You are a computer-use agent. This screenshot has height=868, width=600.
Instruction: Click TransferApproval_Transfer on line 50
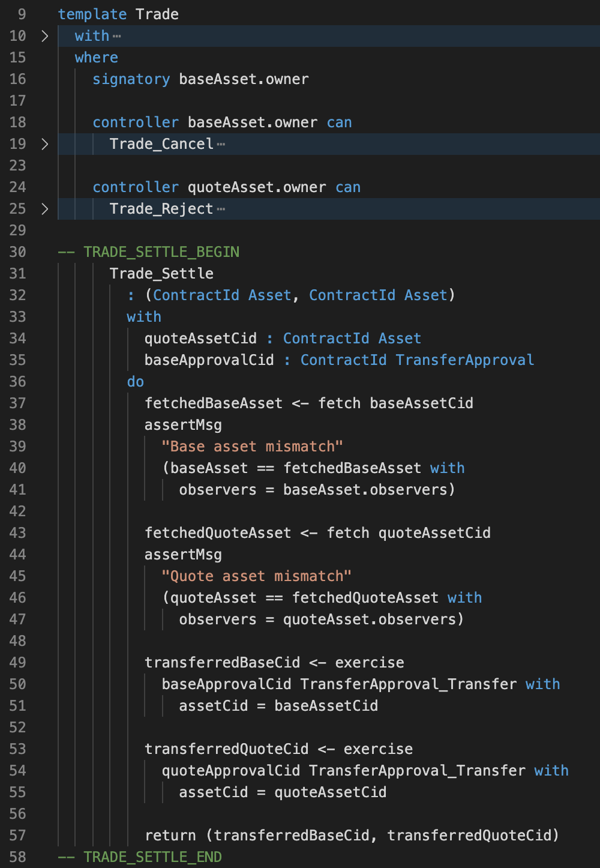[409, 684]
